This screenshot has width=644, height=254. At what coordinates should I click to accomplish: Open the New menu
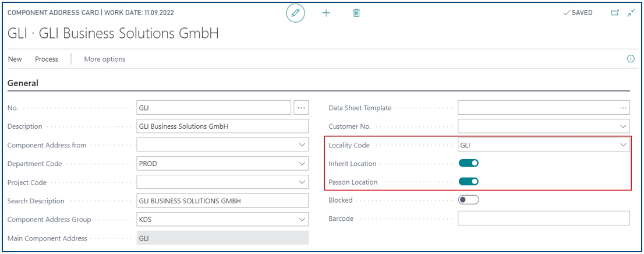pyautogui.click(x=15, y=59)
